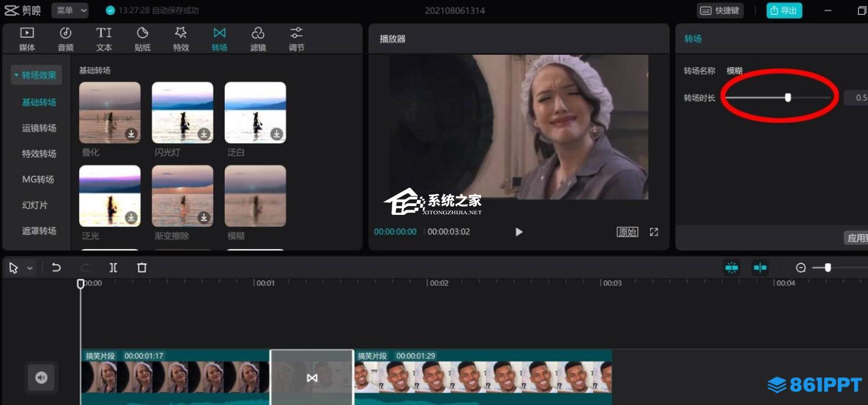Expand the pointer tool dropdown arrow
The height and width of the screenshot is (405, 868).
[x=30, y=269]
